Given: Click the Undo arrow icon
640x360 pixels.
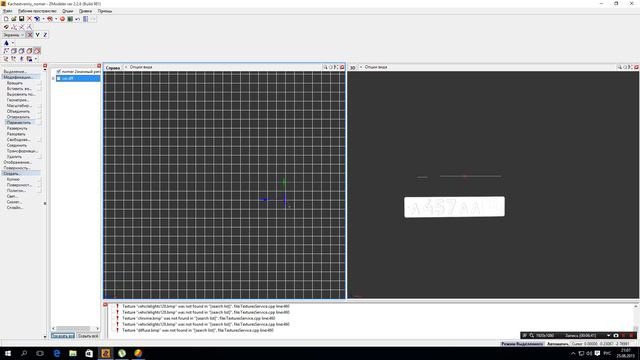Looking at the screenshot, I should click(x=78, y=19).
